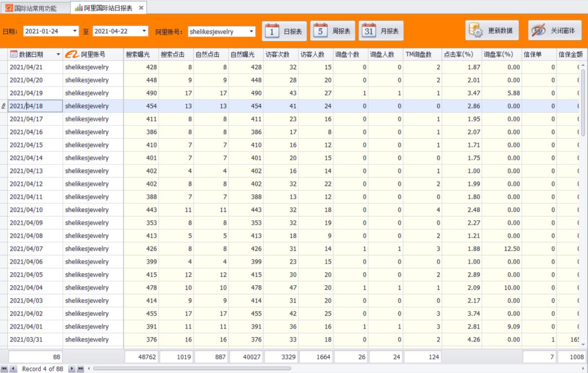The height and width of the screenshot is (373, 588).
Task: Go to next record navigation arrow
Action: [x=71, y=369]
